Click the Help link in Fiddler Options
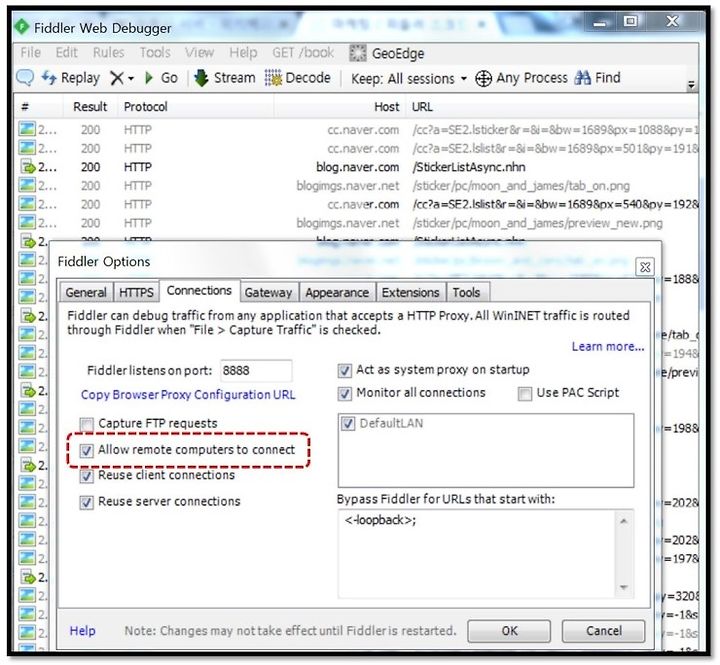Viewport: 720px width, 665px height. 83,631
